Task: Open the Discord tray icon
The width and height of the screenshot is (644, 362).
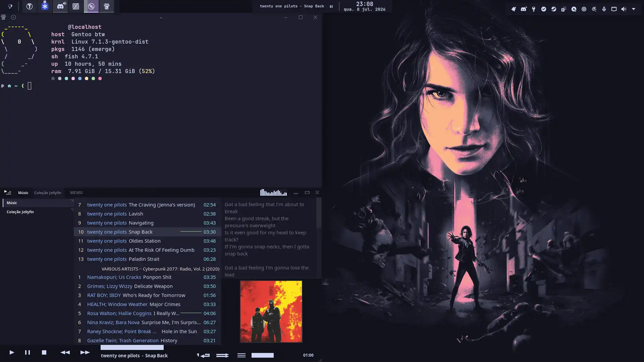Action: [524, 9]
